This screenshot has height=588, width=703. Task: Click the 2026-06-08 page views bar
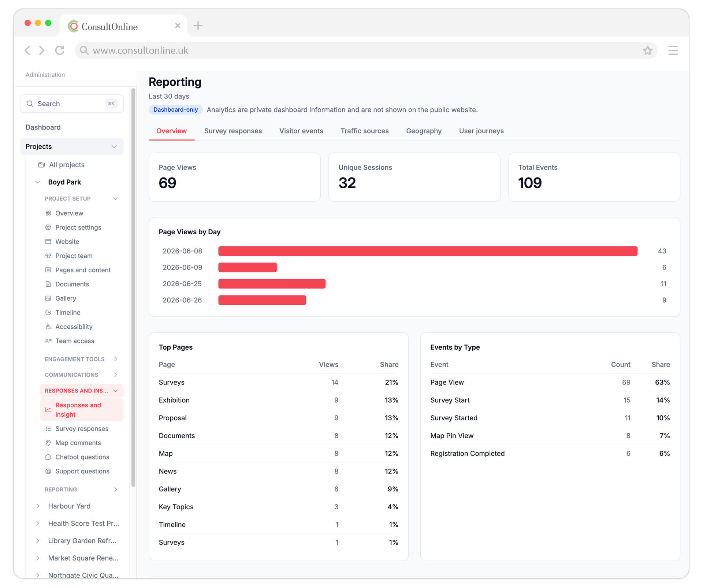coord(428,251)
